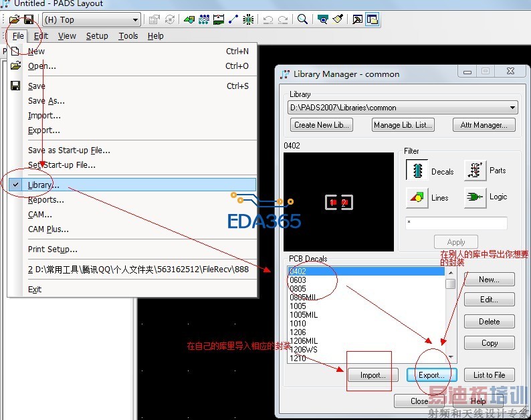Click the List to File button
Screen dimensions: 531x420
[x=490, y=375]
